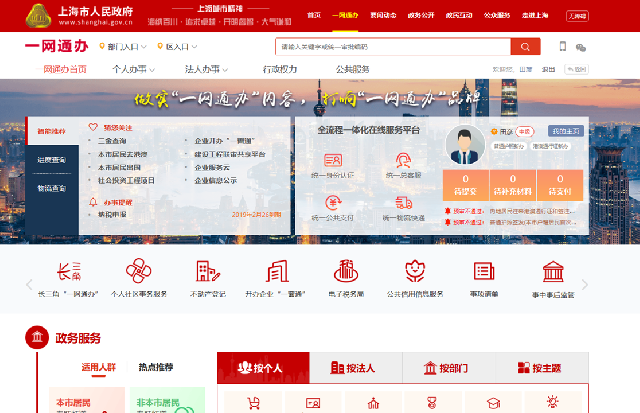Click the WeChat icon near the search bar
640x413 pixels.
(x=581, y=47)
